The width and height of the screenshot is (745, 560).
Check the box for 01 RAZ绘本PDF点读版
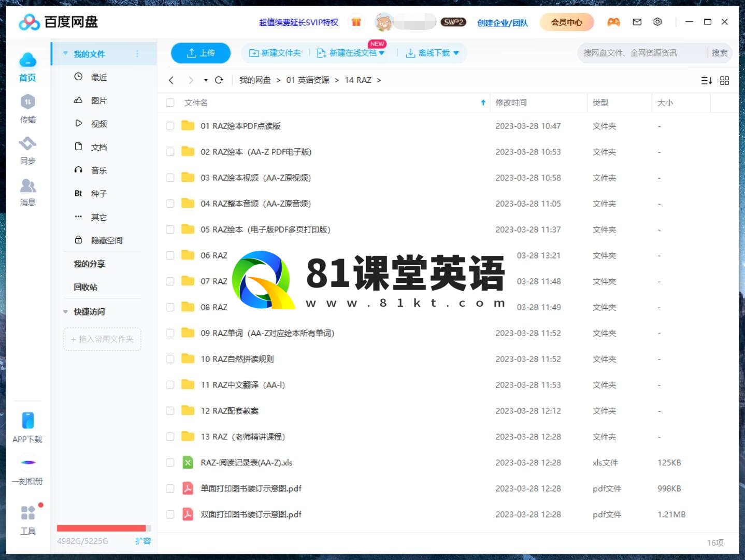pos(170,126)
